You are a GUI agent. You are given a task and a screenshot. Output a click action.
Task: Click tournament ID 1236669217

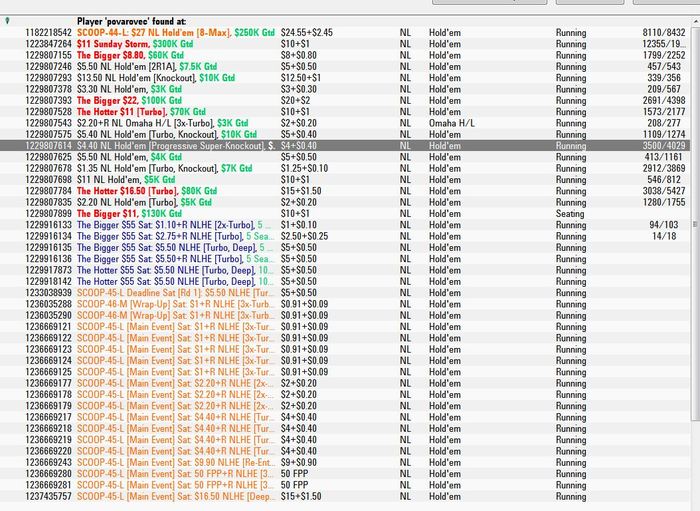click(48, 417)
